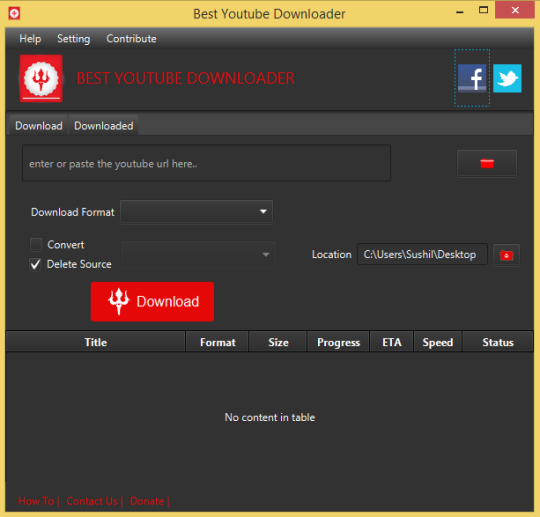This screenshot has width=540, height=517.
Task: Open the Contact Us link
Action: (92, 501)
